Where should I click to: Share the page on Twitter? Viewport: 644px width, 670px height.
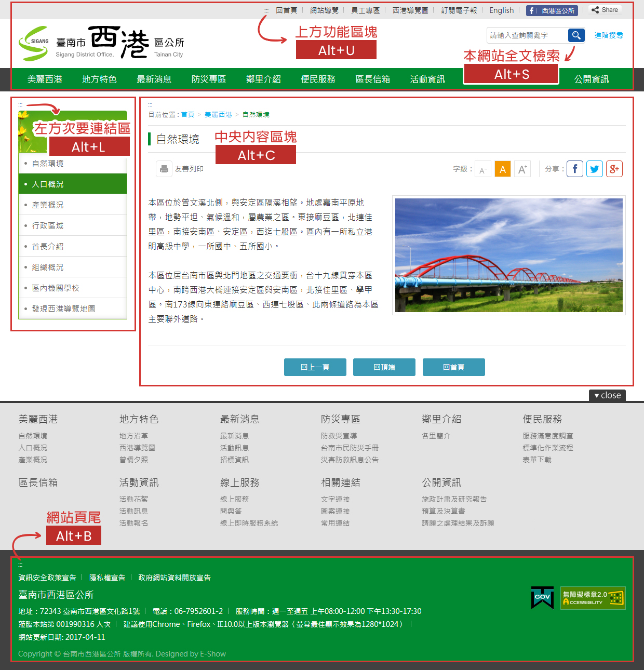595,169
